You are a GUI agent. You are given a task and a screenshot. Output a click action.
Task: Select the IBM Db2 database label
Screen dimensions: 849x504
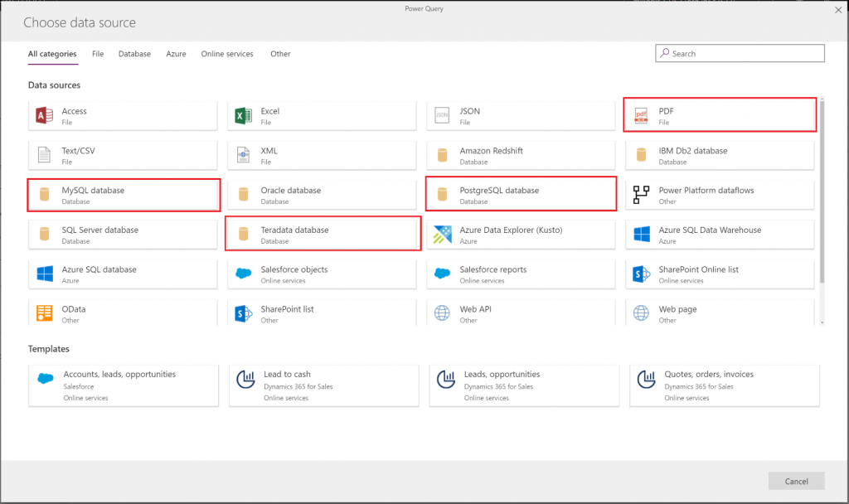[693, 151]
